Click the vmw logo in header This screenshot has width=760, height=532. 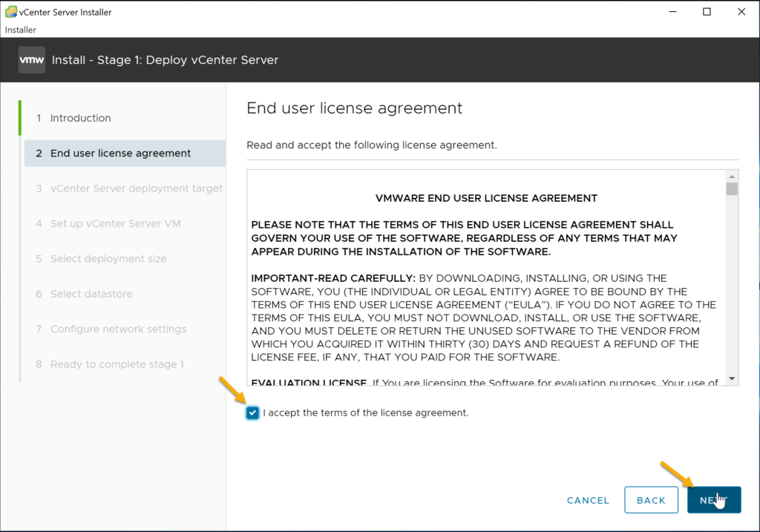click(x=32, y=60)
